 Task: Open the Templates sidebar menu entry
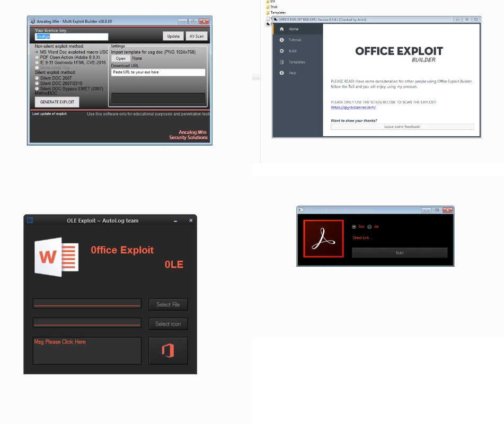296,62
